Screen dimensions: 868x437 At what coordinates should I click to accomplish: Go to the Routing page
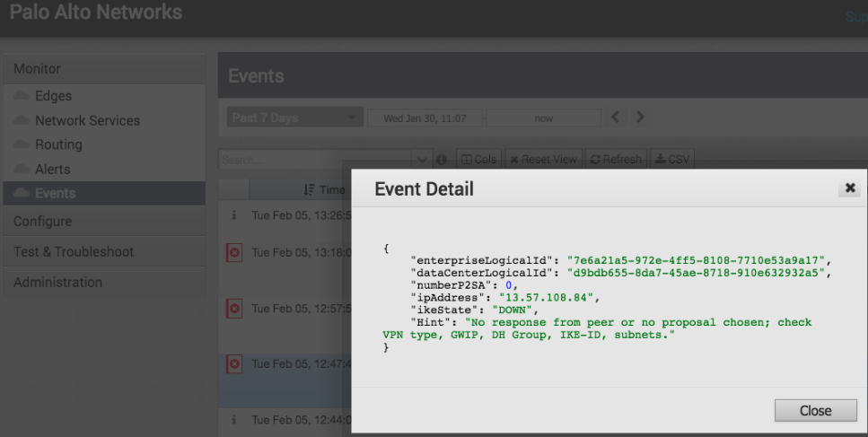[x=58, y=144]
